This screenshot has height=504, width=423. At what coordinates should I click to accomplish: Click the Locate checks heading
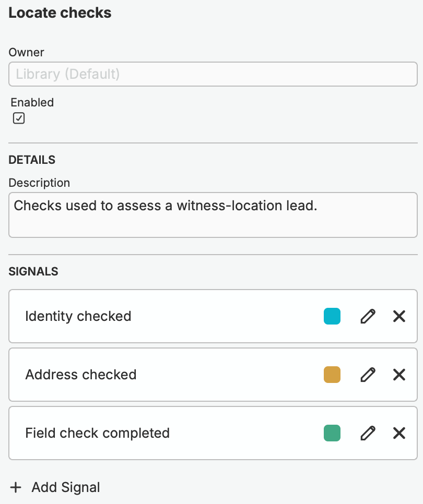[60, 13]
